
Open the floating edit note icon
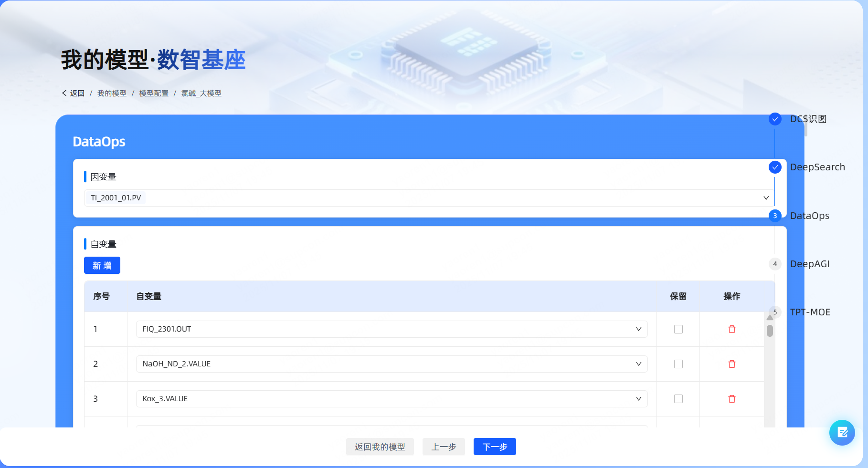842,433
